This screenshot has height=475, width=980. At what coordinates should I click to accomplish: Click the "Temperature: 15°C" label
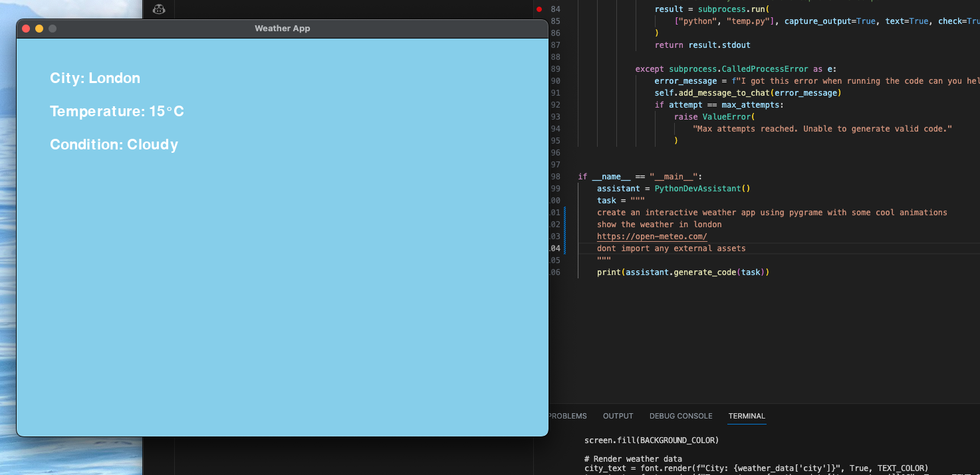point(117,112)
